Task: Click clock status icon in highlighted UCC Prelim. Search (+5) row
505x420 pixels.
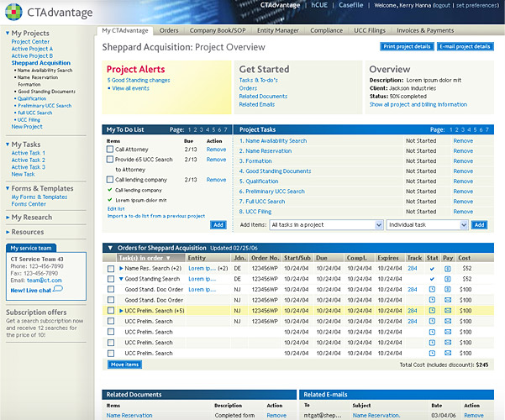Action: pyautogui.click(x=432, y=311)
